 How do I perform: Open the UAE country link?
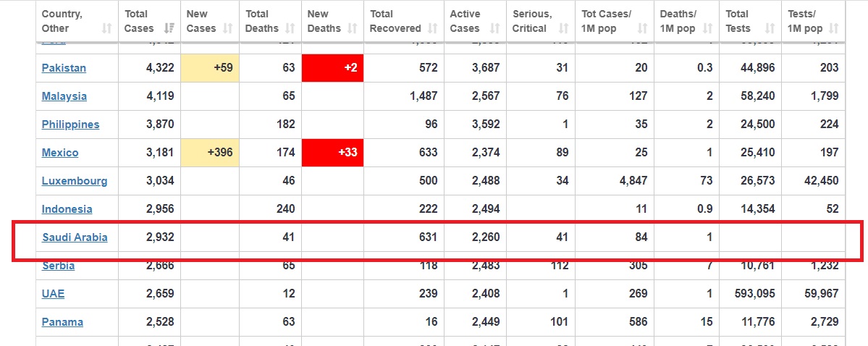point(53,294)
